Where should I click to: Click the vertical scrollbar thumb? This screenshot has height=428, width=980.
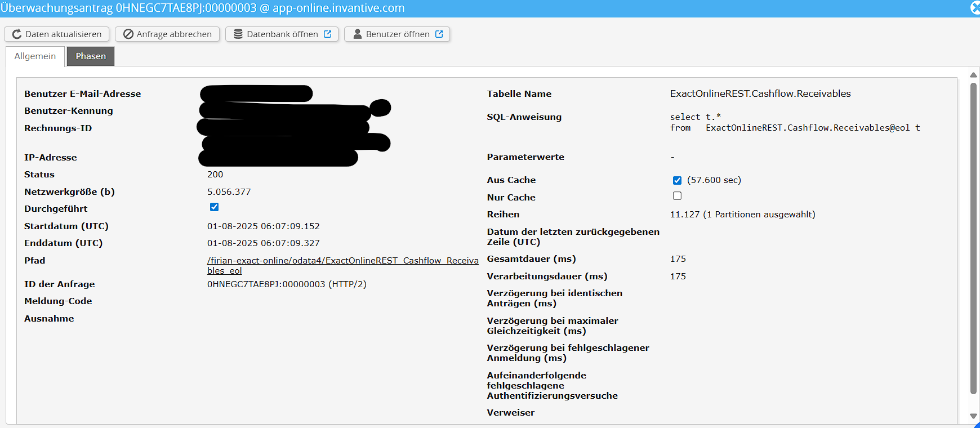(973, 237)
